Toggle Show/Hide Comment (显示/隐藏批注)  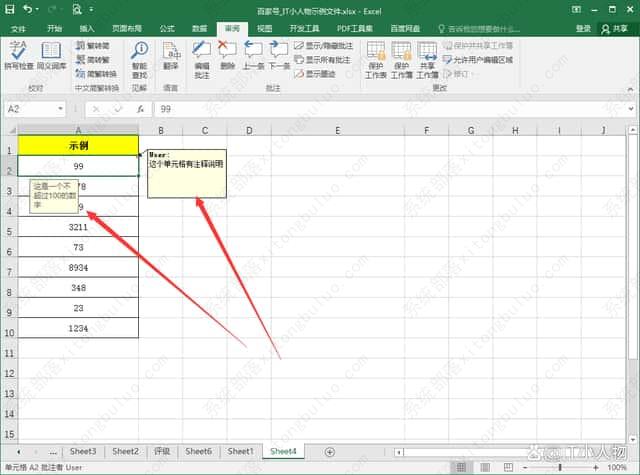point(323,46)
